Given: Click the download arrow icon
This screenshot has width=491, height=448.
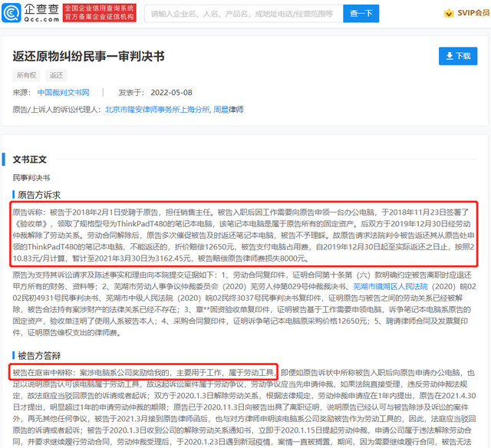Looking at the screenshot, I should coord(449,56).
